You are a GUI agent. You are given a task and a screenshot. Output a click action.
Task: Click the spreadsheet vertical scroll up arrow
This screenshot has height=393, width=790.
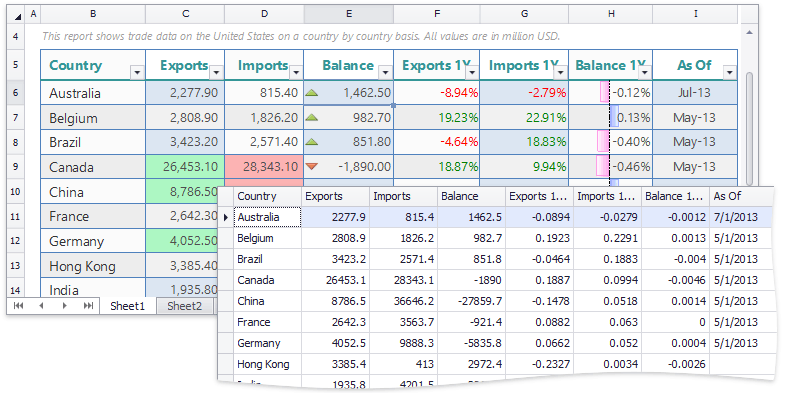(749, 32)
